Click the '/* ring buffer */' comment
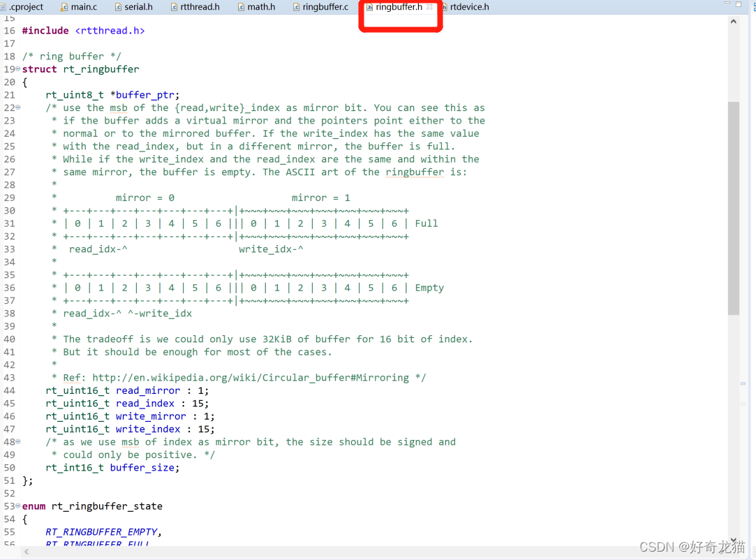756x560 pixels. click(x=72, y=57)
